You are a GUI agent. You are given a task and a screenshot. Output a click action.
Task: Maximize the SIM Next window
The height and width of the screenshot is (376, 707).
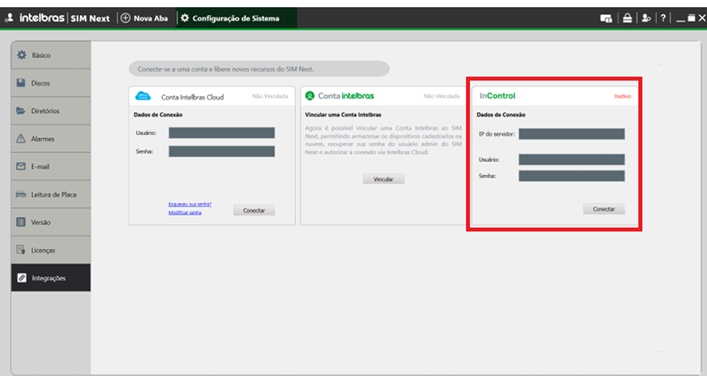691,18
